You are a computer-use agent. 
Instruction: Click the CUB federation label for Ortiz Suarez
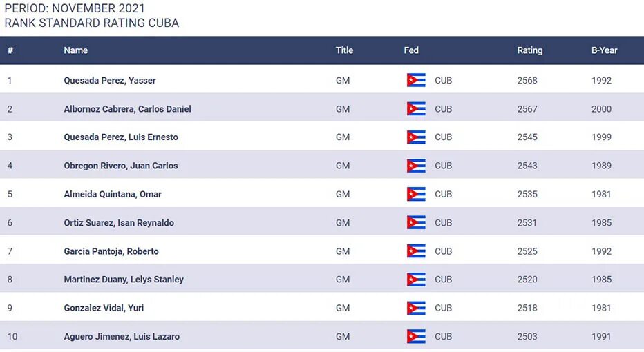click(x=443, y=222)
